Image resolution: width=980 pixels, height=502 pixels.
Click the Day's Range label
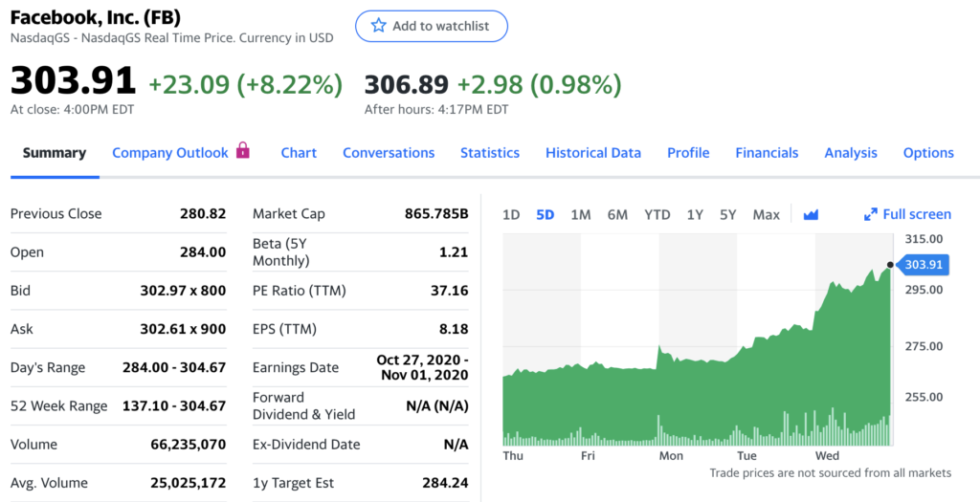point(48,368)
